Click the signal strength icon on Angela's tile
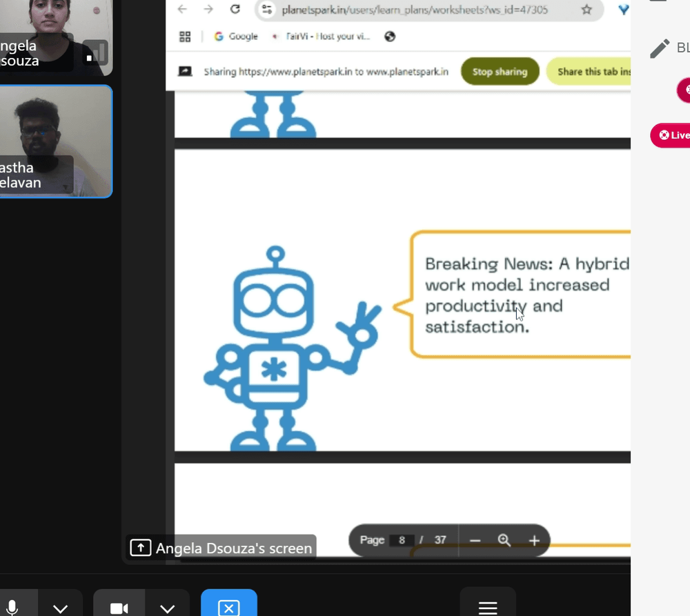The image size is (690, 616). 95,52
